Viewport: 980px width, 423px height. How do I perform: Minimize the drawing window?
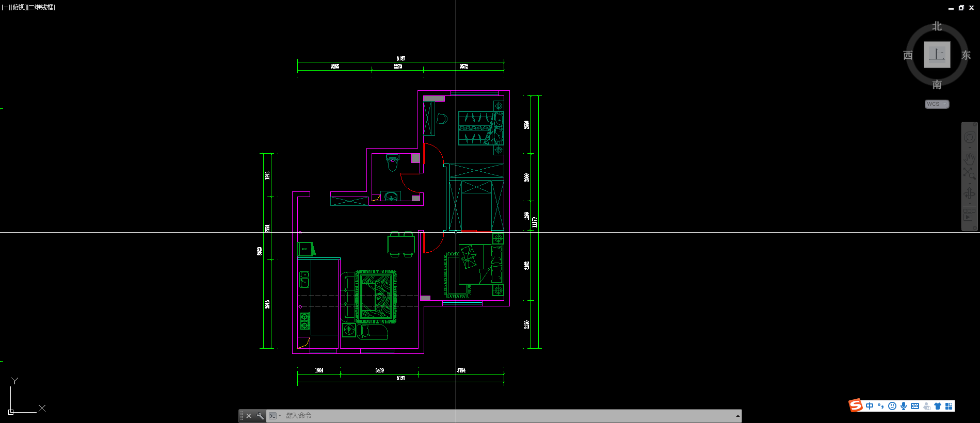[x=951, y=8]
